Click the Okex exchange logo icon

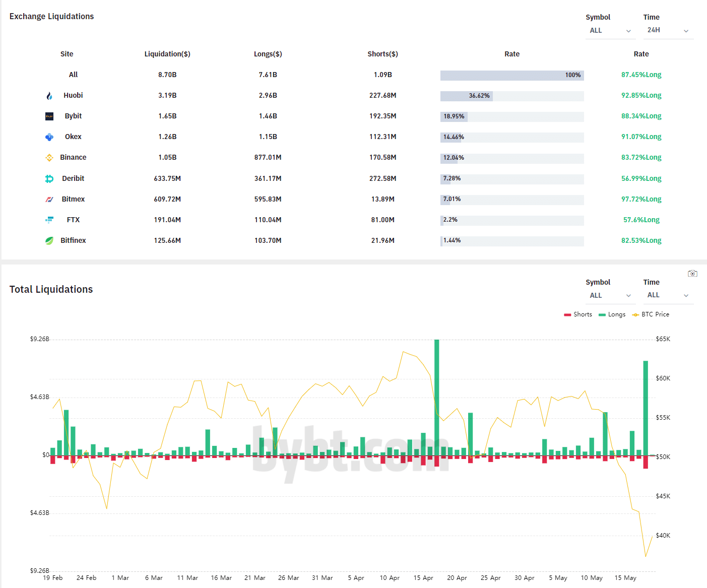[49, 137]
